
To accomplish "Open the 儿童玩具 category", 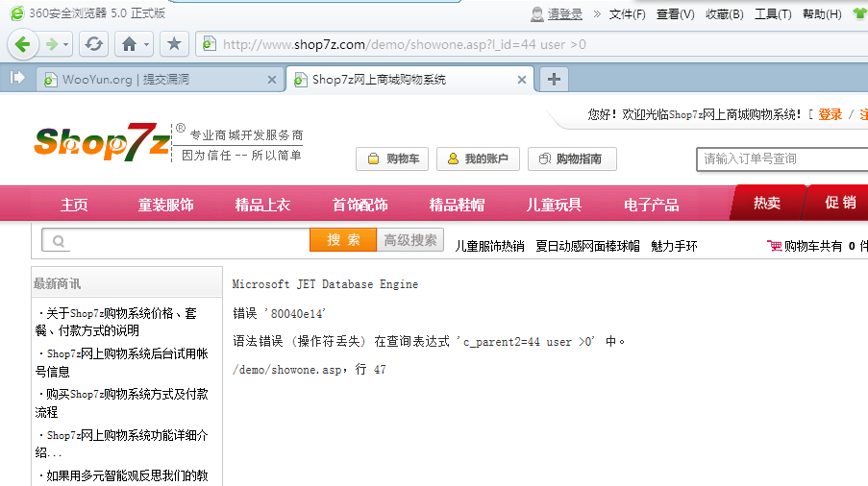I will pyautogui.click(x=554, y=205).
